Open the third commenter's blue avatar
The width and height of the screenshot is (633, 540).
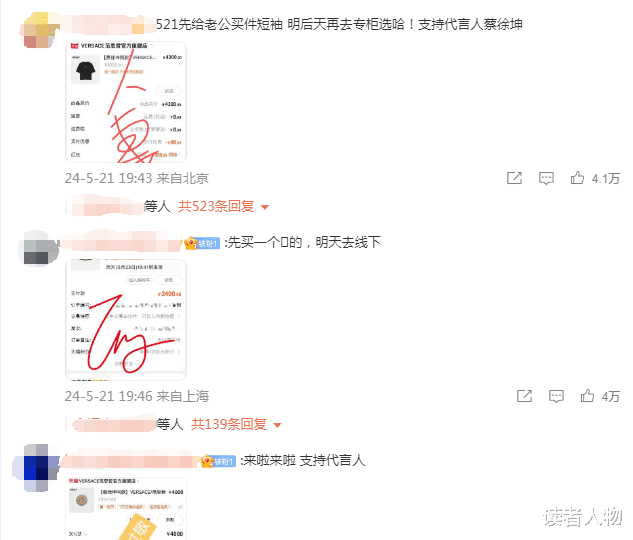click(36, 467)
